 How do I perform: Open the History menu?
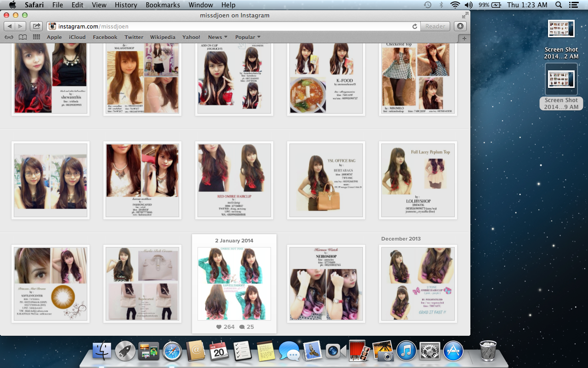pyautogui.click(x=126, y=5)
